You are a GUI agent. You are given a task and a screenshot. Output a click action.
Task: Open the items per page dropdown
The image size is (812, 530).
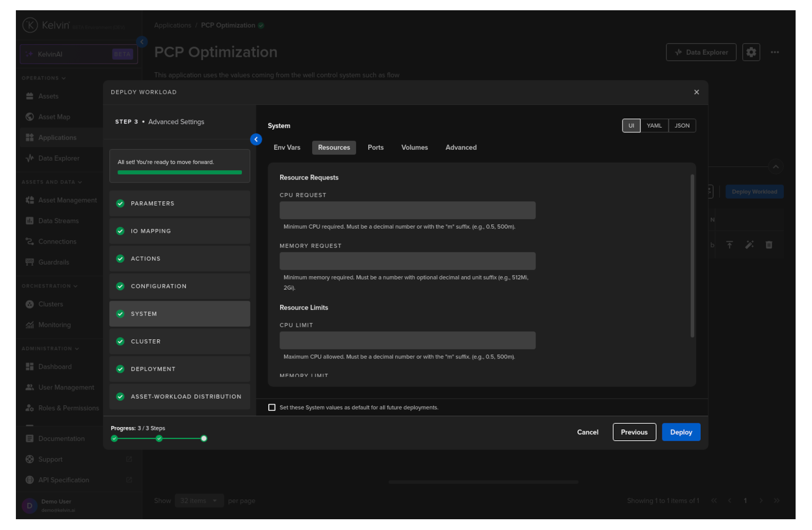pos(199,501)
